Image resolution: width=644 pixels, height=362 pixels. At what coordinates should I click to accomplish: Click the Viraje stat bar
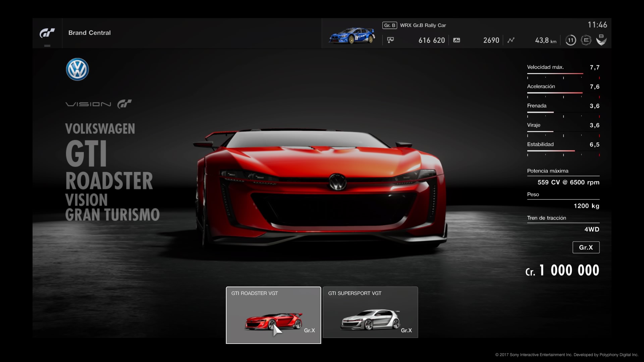(x=563, y=131)
